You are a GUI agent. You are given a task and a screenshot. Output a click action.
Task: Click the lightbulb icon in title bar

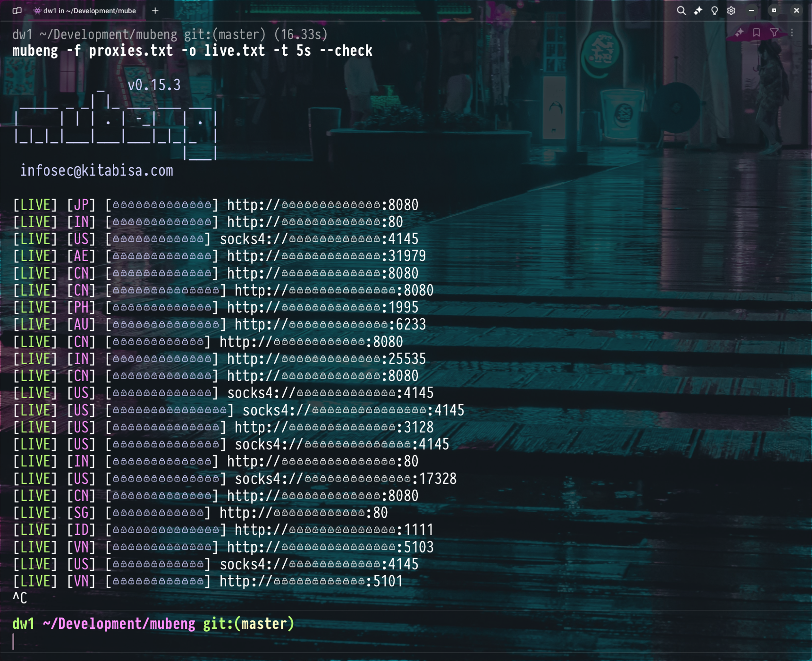[714, 10]
